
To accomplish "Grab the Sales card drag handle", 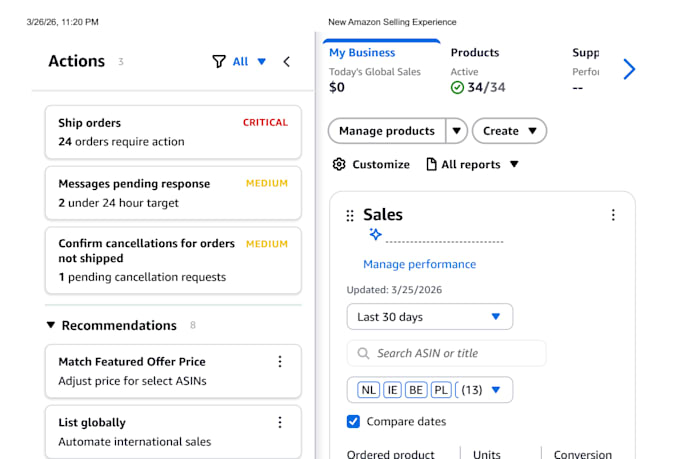I will (350, 216).
